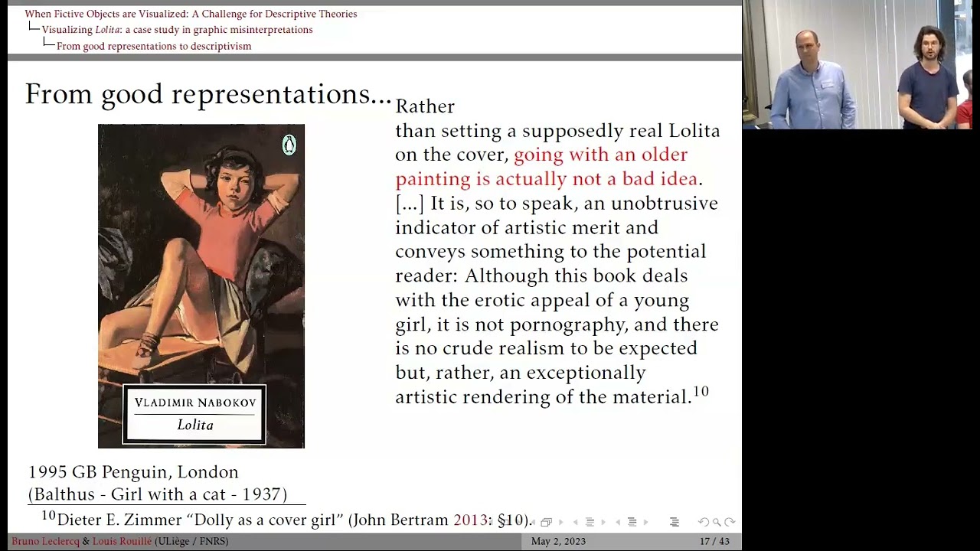980x551 pixels.
Task: Click the Penguin logo on the cover
Action: pos(289,145)
